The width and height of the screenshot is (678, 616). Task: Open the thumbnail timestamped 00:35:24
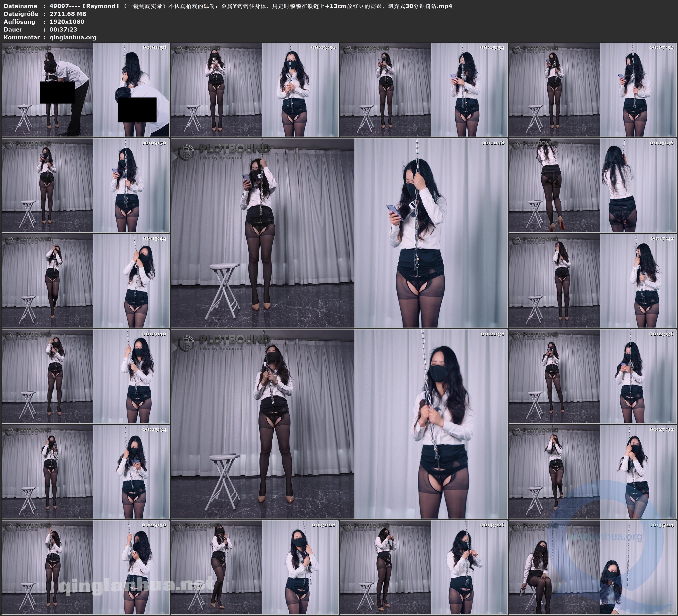592,567
